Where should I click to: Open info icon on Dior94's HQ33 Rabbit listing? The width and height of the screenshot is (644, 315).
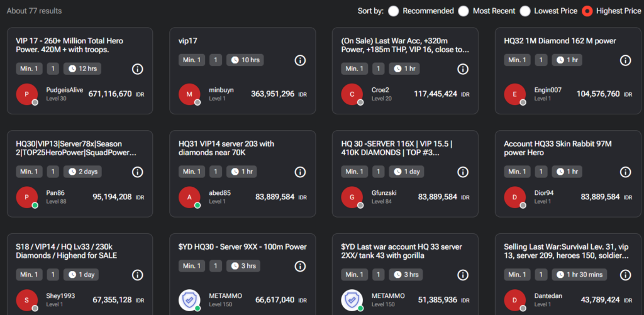coord(626,172)
